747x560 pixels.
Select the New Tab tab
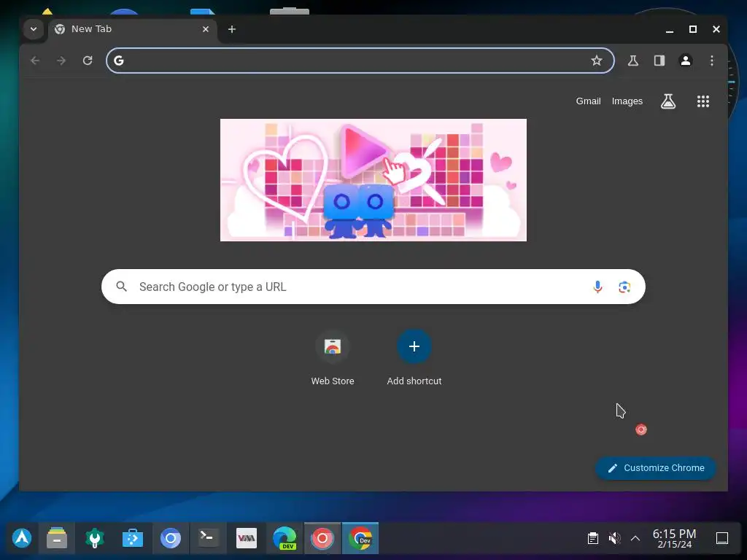coord(133,29)
